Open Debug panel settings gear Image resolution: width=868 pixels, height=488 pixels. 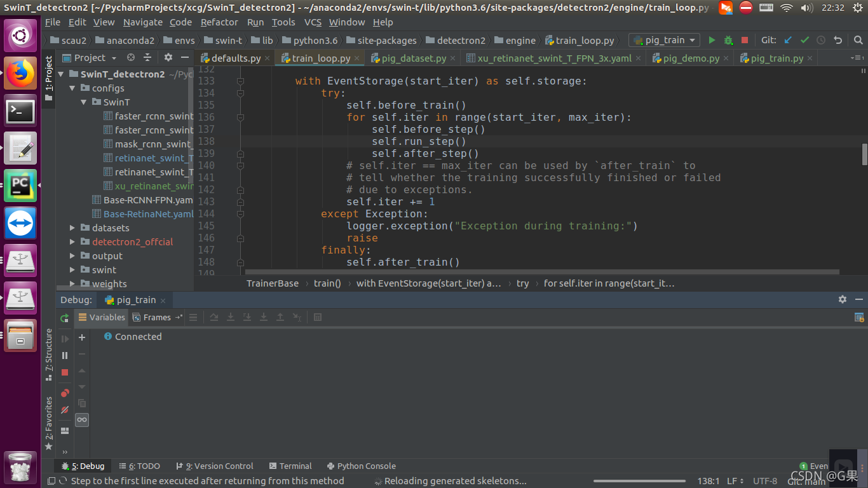843,299
